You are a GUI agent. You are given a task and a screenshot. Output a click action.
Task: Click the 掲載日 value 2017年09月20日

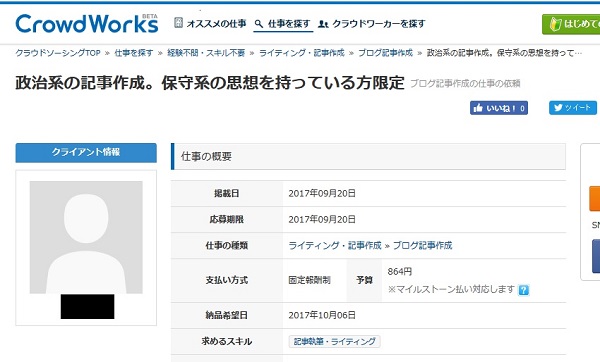tap(322, 193)
